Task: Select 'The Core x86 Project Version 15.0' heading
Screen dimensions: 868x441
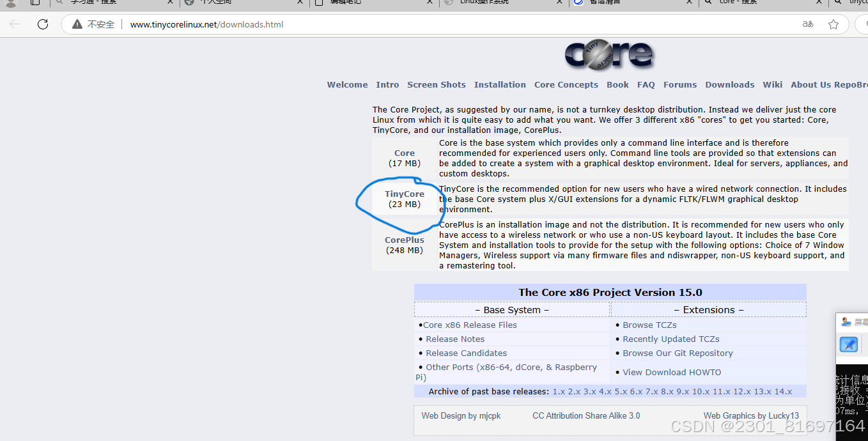Action: (x=610, y=292)
